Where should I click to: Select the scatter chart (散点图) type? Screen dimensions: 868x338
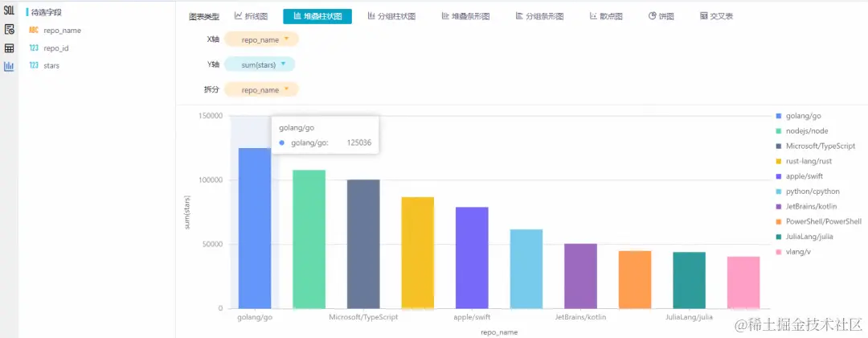tap(606, 16)
